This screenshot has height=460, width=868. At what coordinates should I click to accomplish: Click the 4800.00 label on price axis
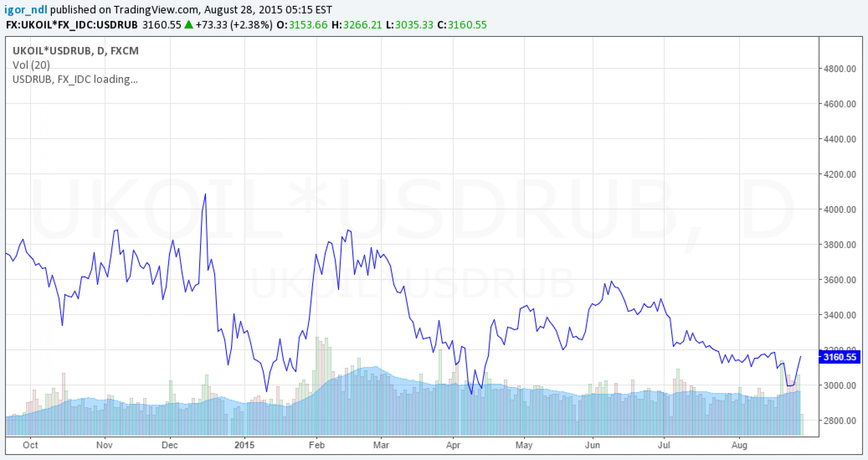coord(840,69)
